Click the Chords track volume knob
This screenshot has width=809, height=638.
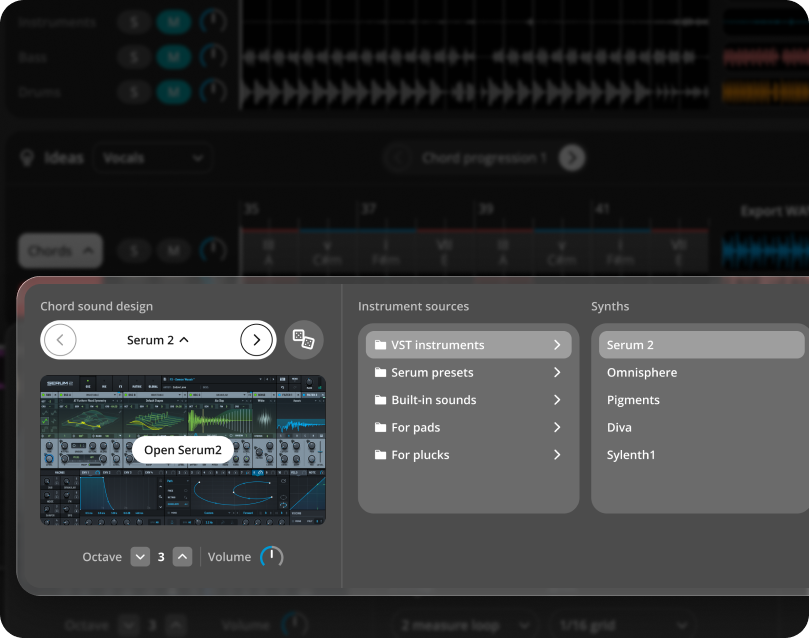tap(213, 251)
